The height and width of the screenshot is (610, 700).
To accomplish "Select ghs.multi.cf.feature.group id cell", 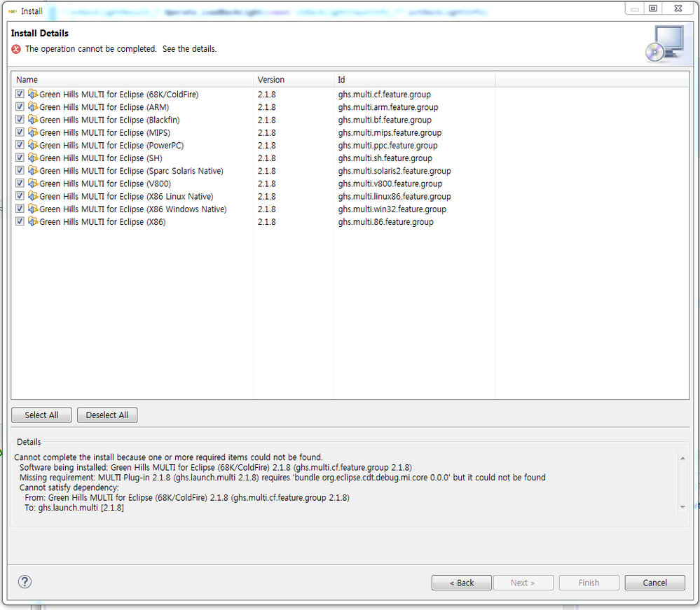I will point(385,94).
